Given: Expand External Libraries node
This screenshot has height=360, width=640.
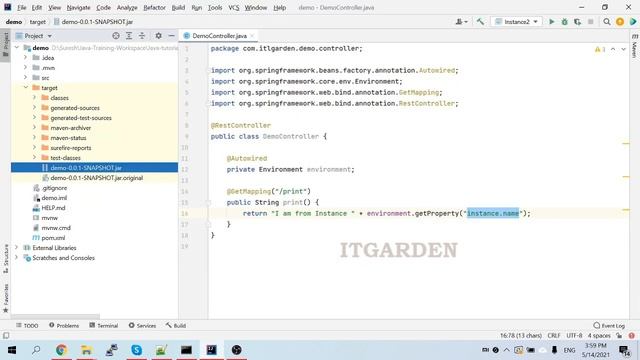Looking at the screenshot, I should (17, 247).
